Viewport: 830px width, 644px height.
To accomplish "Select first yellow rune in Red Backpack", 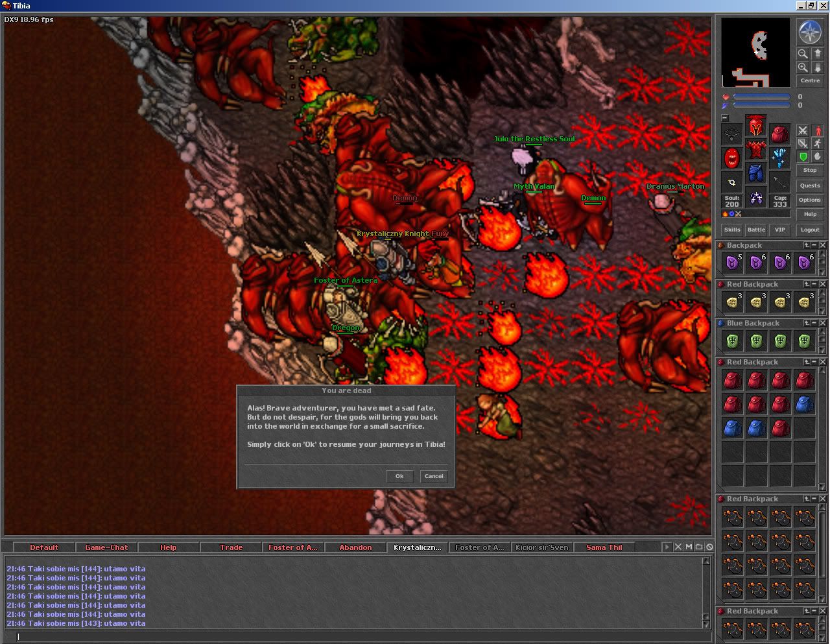I will [732, 302].
